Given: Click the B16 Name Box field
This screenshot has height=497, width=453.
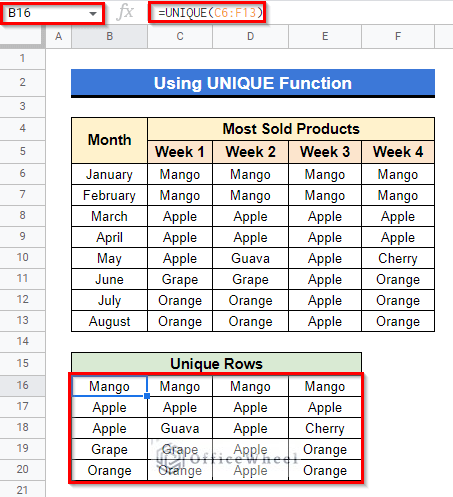Looking at the screenshot, I should coord(53,13).
